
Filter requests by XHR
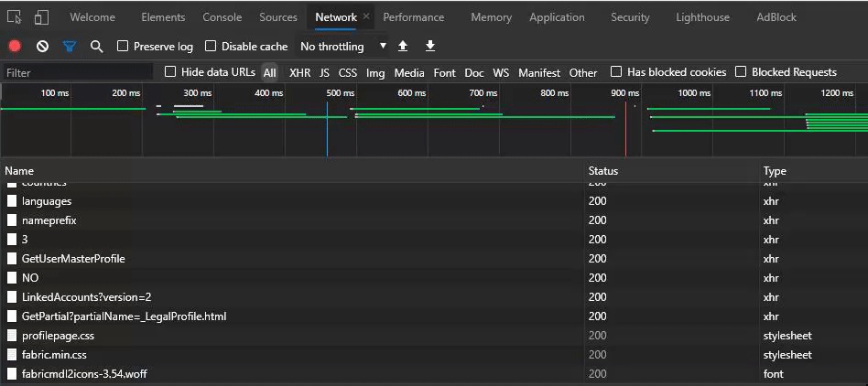tap(300, 72)
